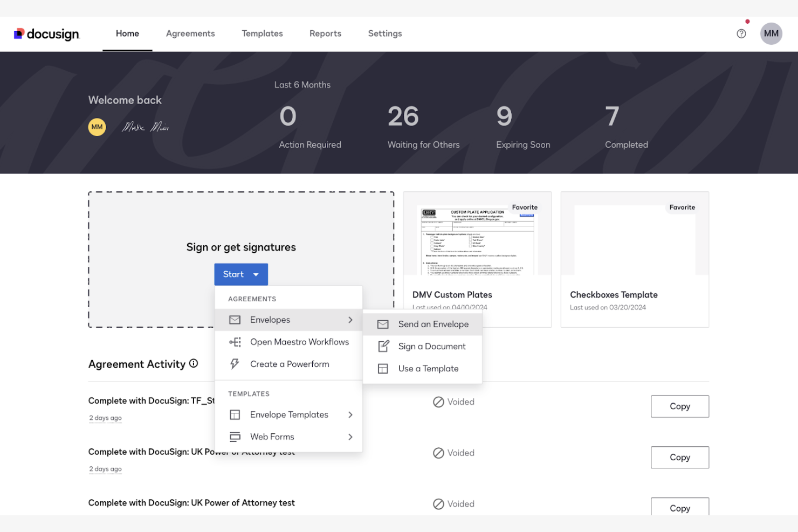
Task: Click the signature image beside the avatar
Action: [146, 127]
